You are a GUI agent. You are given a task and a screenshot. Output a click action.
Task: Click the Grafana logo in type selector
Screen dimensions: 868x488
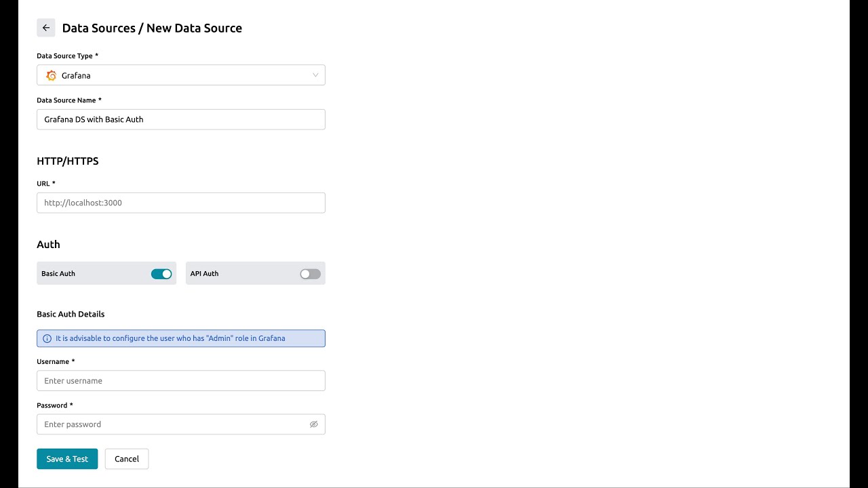click(51, 75)
